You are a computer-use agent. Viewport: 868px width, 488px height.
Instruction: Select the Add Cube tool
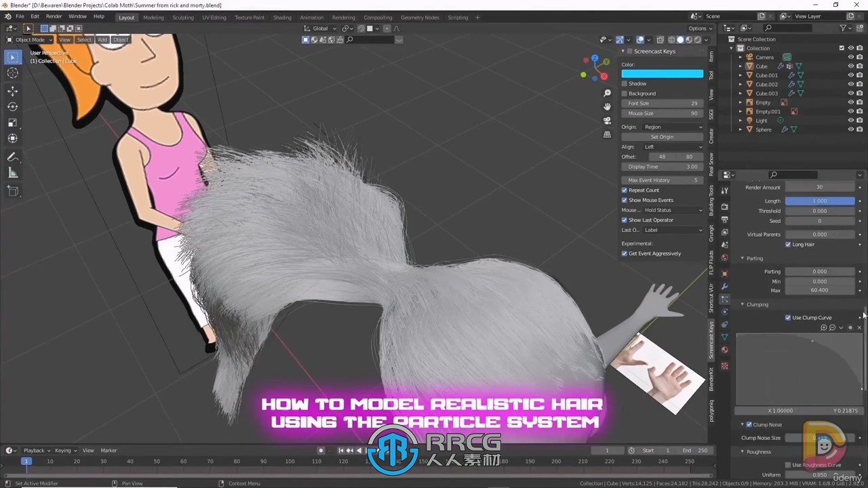[13, 191]
